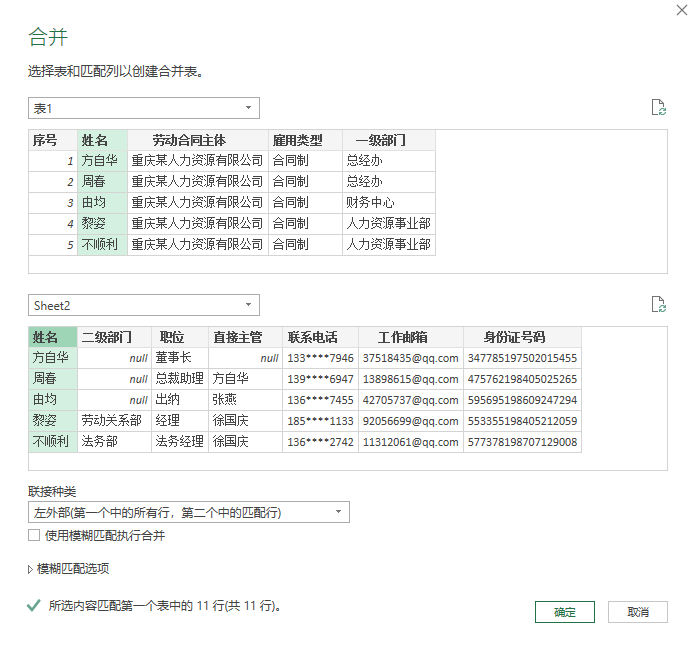The width and height of the screenshot is (698, 654).
Task: Click the 财务中心 cell in 表1
Action: tap(389, 203)
